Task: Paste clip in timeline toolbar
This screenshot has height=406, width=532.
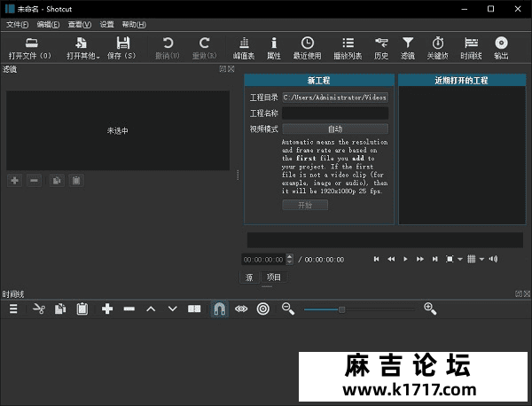Action: (82, 309)
